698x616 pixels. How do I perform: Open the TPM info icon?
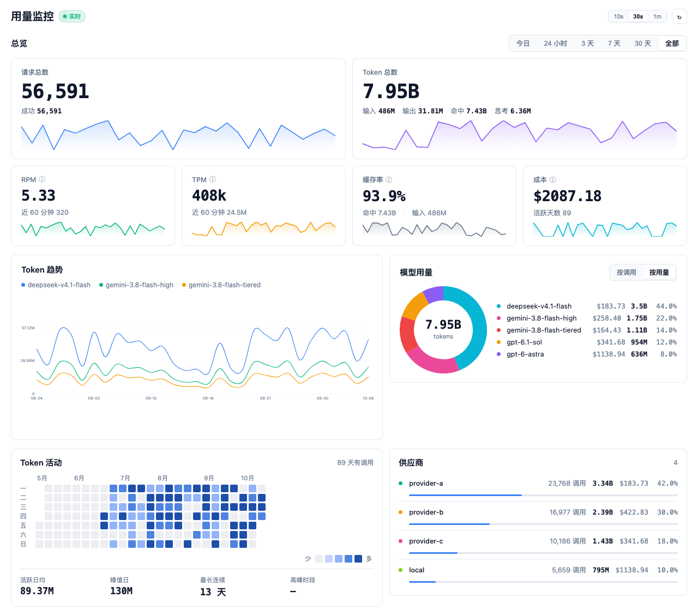coord(213,179)
